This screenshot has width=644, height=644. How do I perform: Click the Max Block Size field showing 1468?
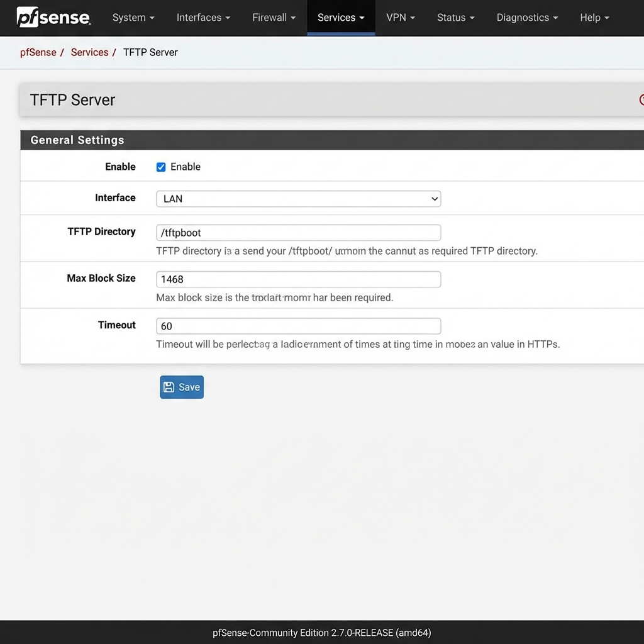click(298, 279)
